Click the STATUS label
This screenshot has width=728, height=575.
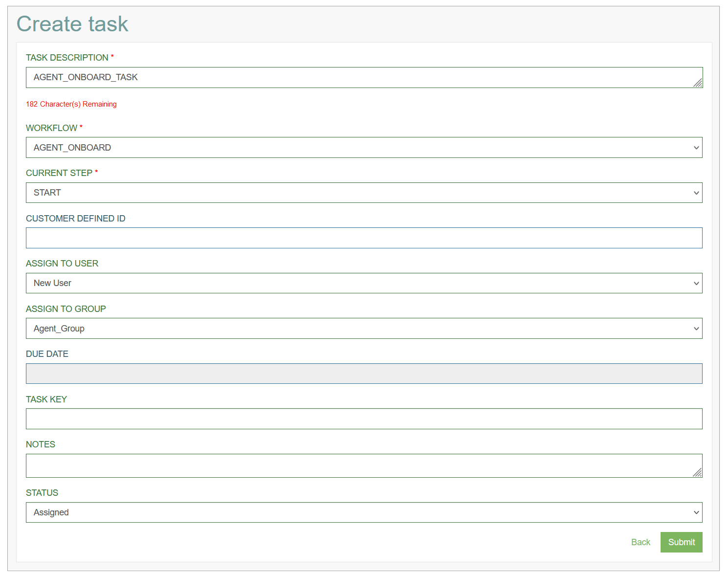click(42, 493)
